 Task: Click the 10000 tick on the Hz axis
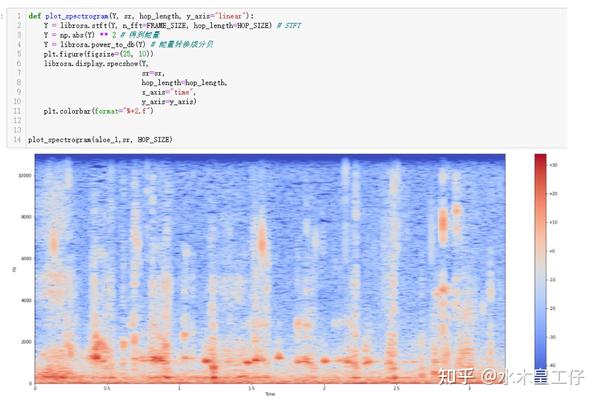point(24,176)
